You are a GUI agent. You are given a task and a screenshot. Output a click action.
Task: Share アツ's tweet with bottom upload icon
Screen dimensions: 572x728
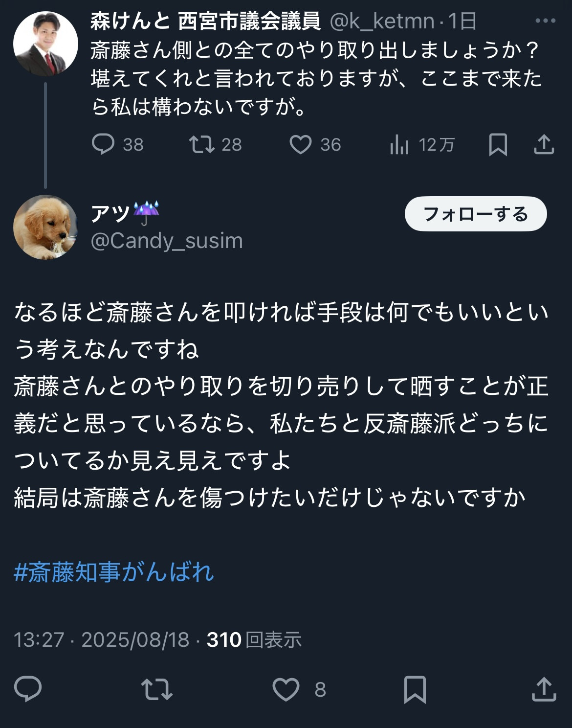click(x=544, y=689)
